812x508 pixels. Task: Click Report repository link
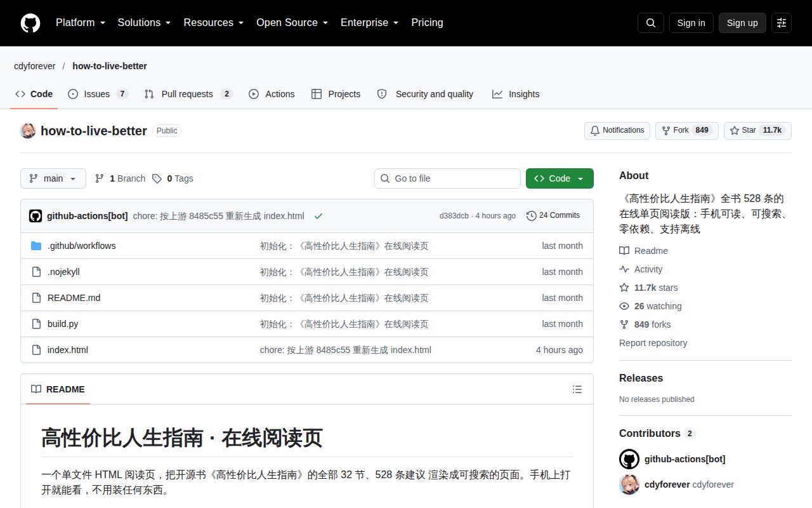pos(653,343)
